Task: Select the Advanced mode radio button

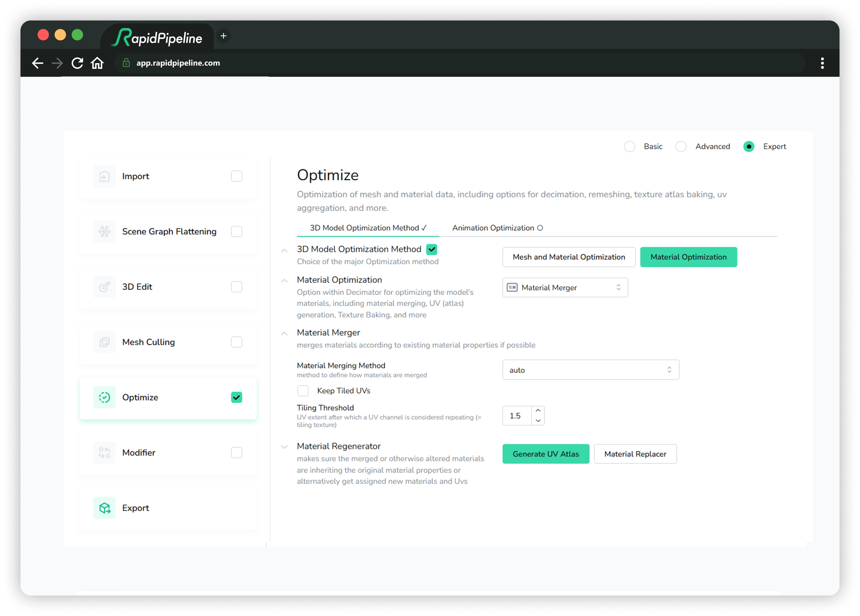Action: 681,146
